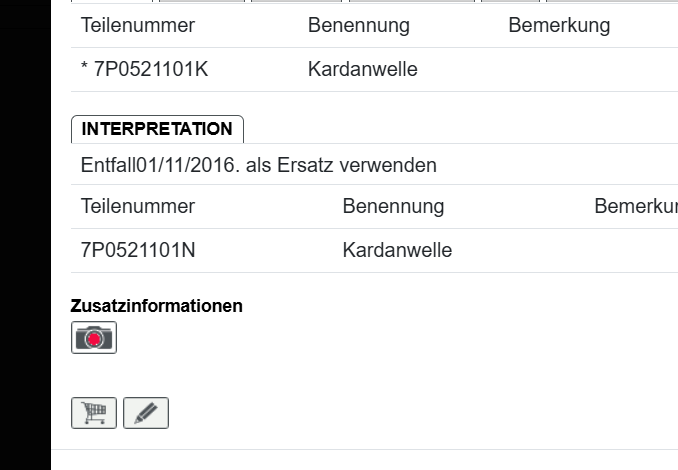Click Benennung header in the Interpretation table
Image resolution: width=678 pixels, height=470 pixels.
[x=393, y=207]
